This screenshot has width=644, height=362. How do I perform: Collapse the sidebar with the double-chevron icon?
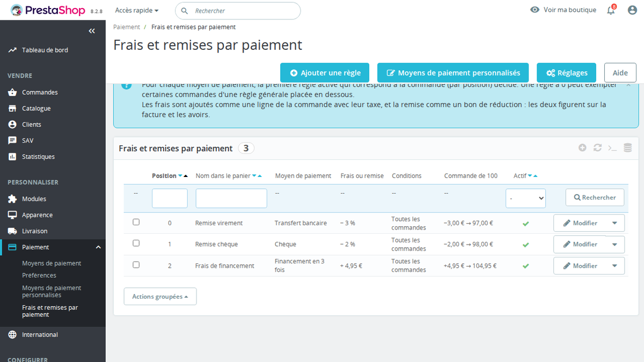(92, 31)
